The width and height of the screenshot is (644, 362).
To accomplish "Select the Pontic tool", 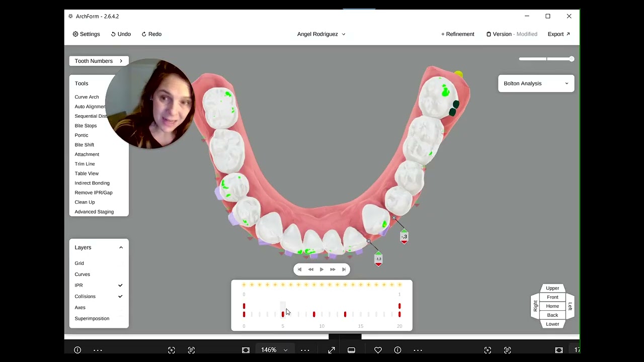I will 82,135.
